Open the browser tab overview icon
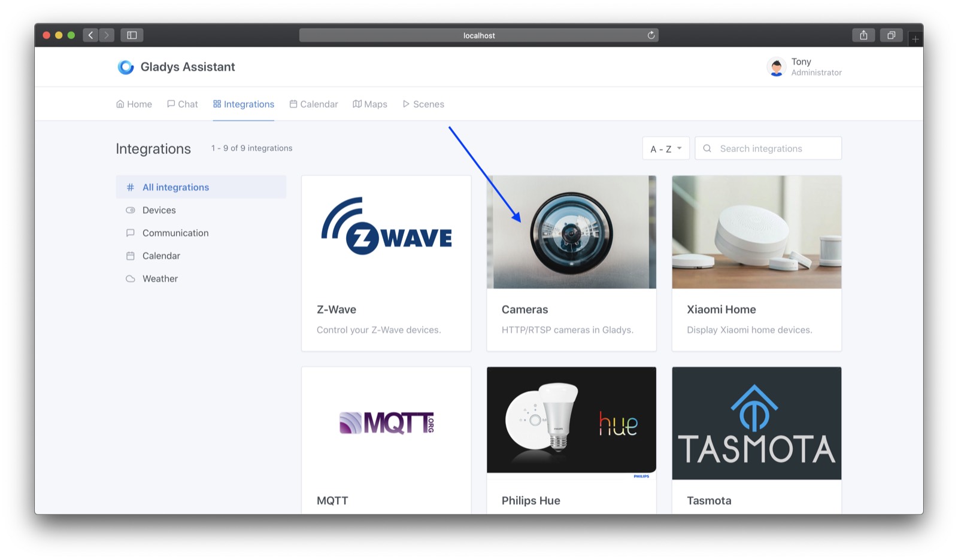This screenshot has height=560, width=958. point(891,35)
